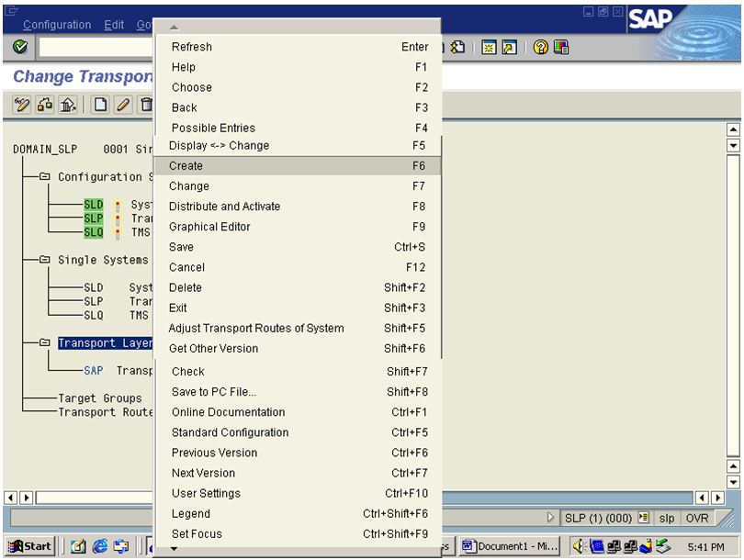Click the Change pencil icon
The width and height of the screenshot is (744, 560).
[122, 104]
